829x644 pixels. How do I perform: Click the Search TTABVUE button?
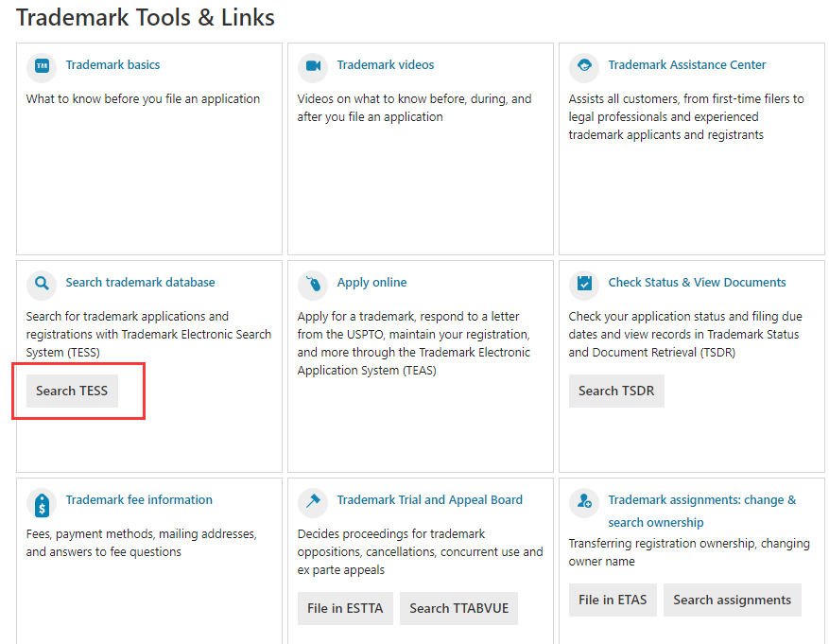pyautogui.click(x=458, y=609)
